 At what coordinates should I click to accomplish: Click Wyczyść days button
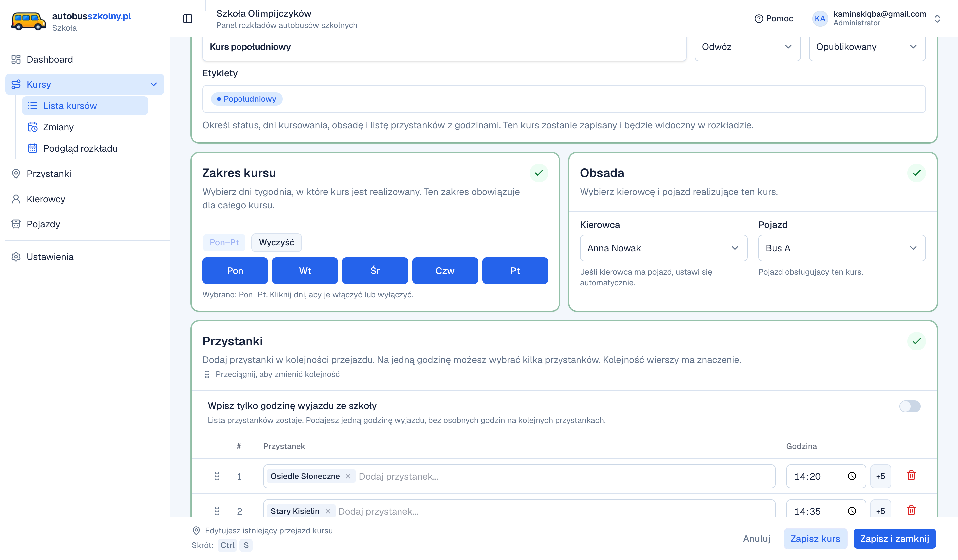coord(276,243)
